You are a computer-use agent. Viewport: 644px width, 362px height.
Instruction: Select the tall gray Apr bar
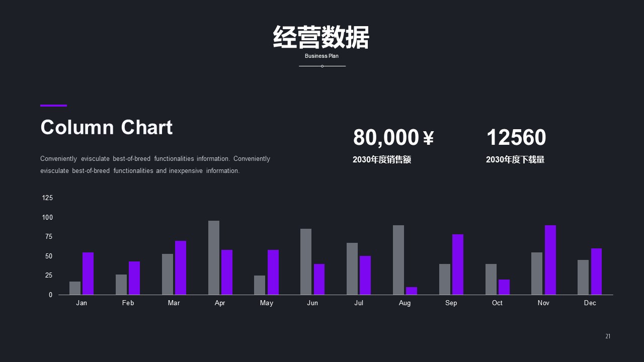[x=214, y=257]
